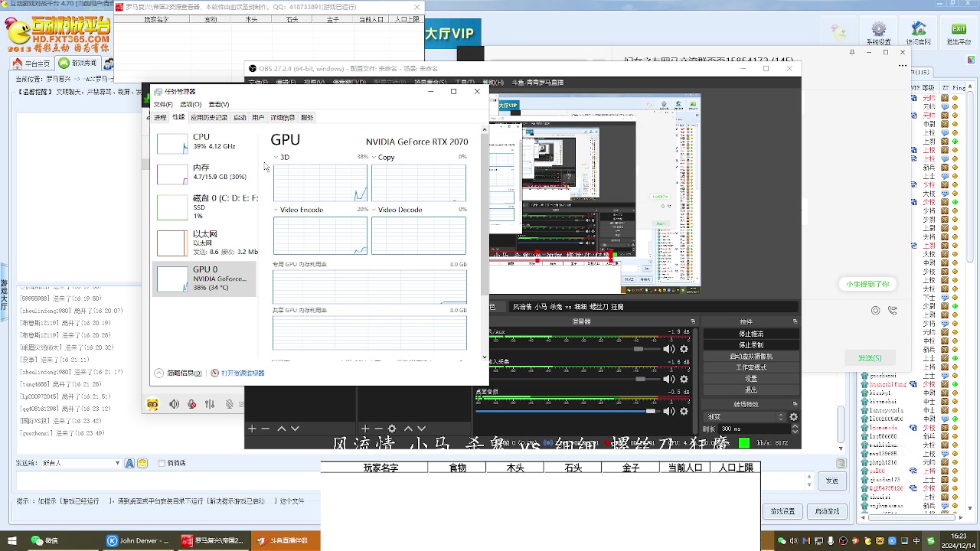This screenshot has height=551, width=980.
Task: Switch to the 进程 processes tab
Action: [x=160, y=118]
